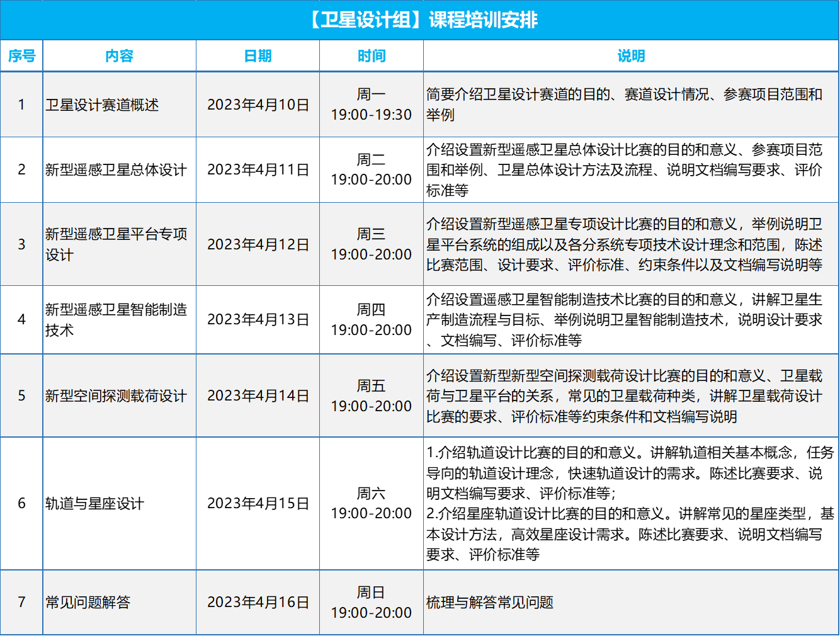The height and width of the screenshot is (636, 840).
Task: Click the 2023年4月14日 date cell
Action: [258, 396]
